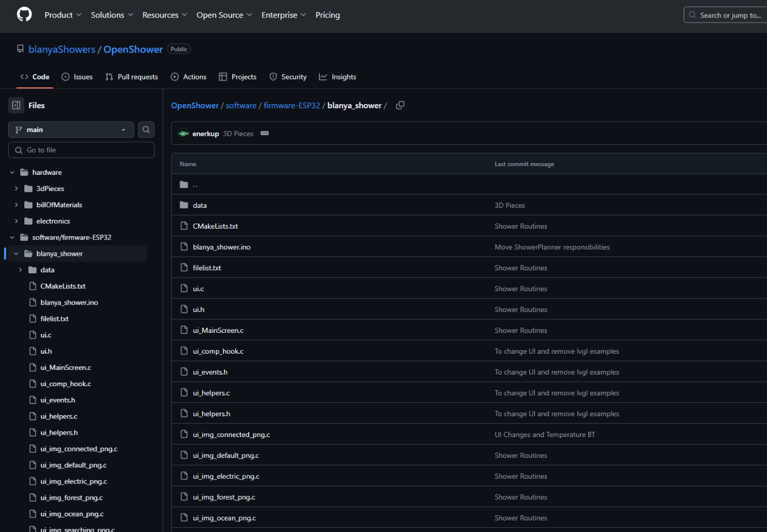
Task: Click file icon for filelist.txt in list
Action: (x=184, y=268)
